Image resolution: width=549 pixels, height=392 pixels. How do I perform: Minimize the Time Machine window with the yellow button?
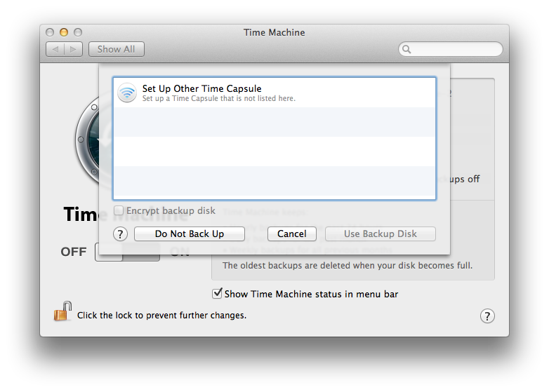pyautogui.click(x=64, y=32)
